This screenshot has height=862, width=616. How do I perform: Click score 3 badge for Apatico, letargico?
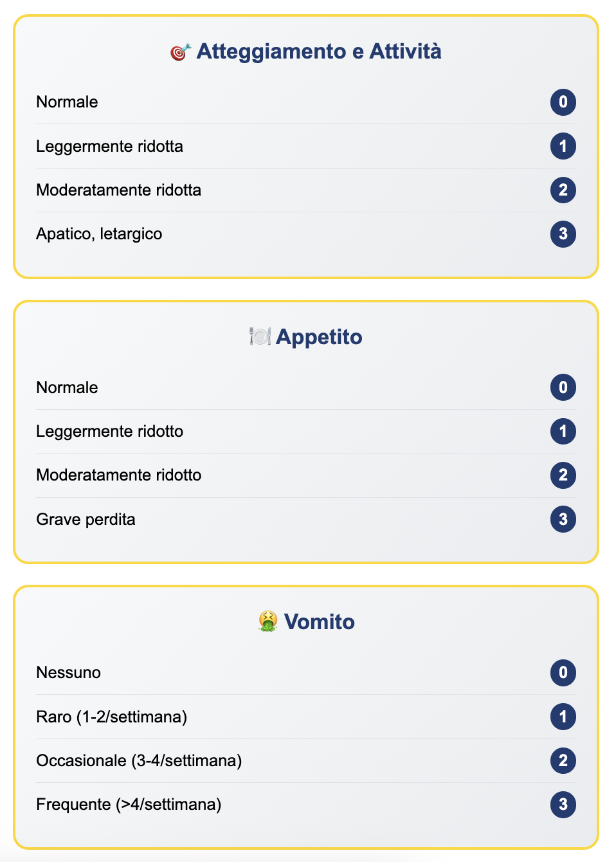[x=563, y=234]
